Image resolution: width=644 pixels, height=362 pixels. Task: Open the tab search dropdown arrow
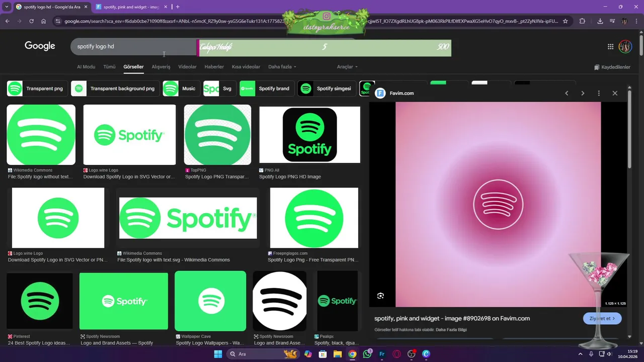[x=7, y=7]
